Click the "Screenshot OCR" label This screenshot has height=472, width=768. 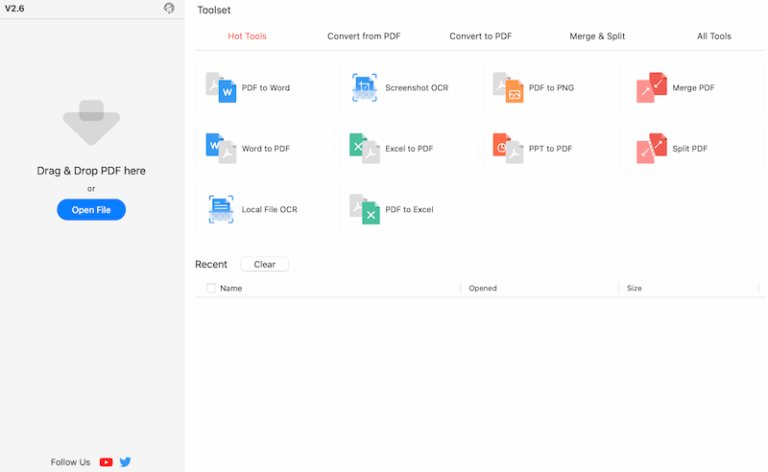click(x=416, y=88)
